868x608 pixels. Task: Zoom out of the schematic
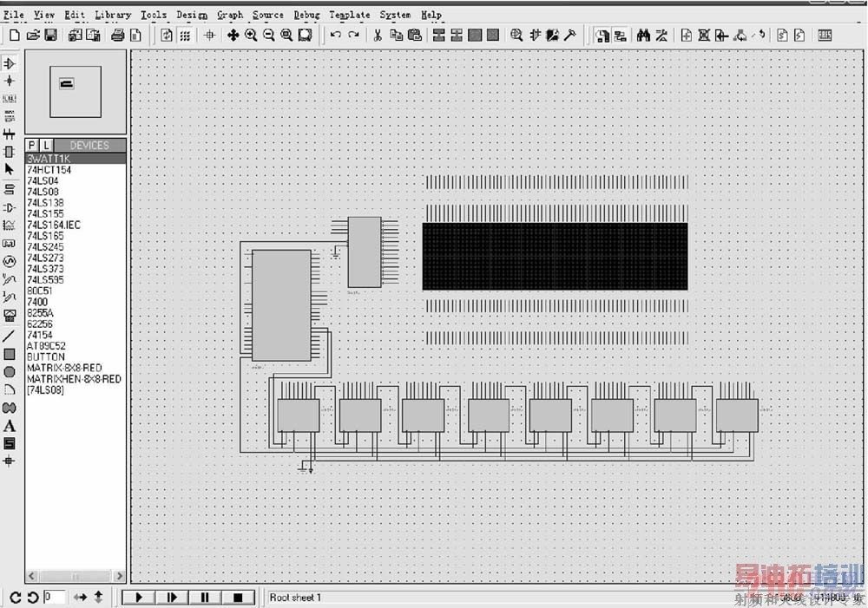click(x=269, y=36)
